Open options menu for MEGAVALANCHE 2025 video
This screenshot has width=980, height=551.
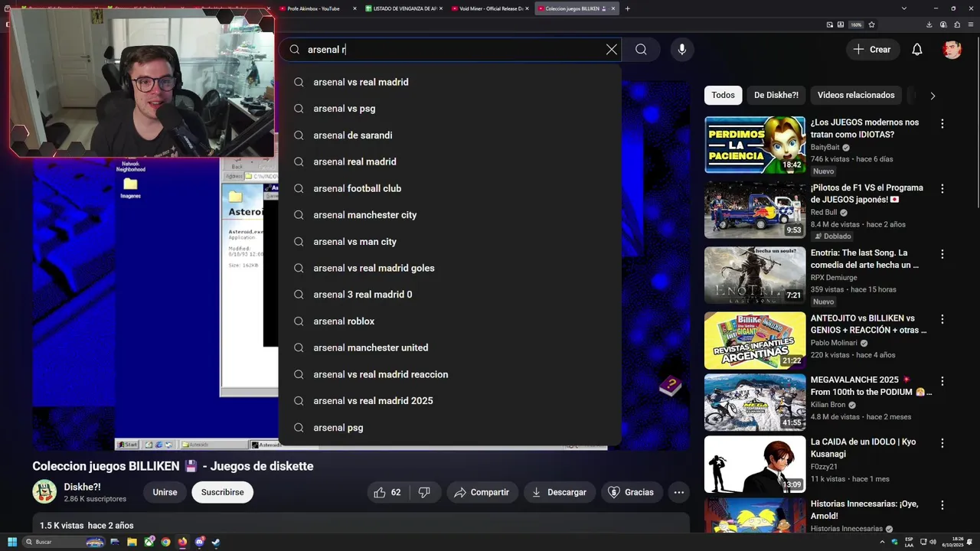pyautogui.click(x=942, y=380)
